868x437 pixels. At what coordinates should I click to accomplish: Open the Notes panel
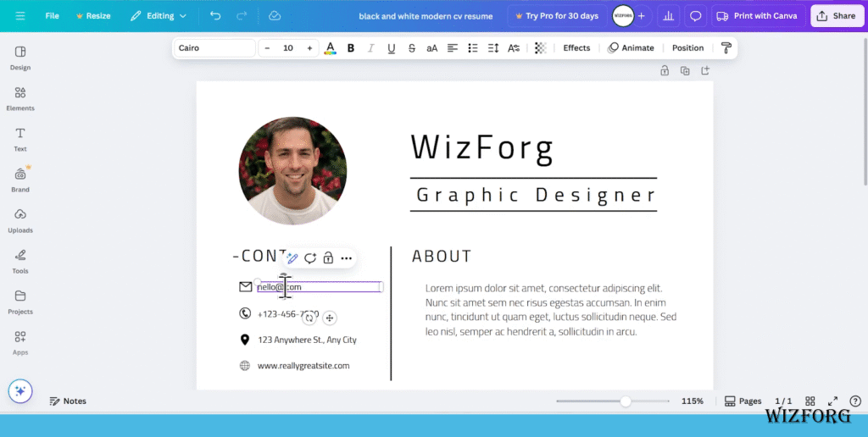click(68, 401)
